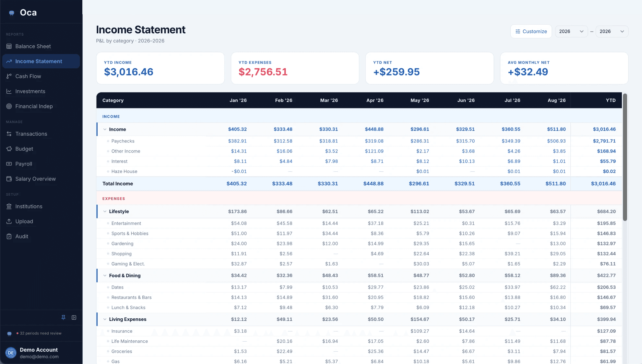642x364 pixels.
Task: Click the YTD column header
Action: coord(611,100)
